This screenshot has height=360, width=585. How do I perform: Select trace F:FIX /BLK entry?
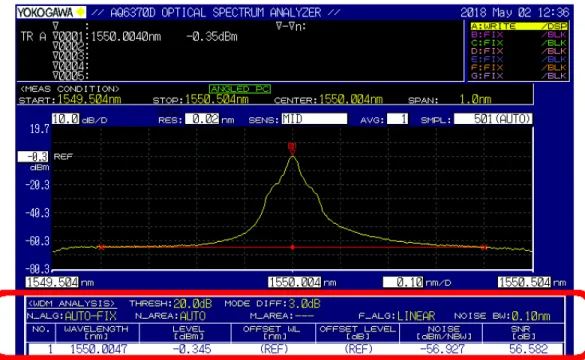519,68
